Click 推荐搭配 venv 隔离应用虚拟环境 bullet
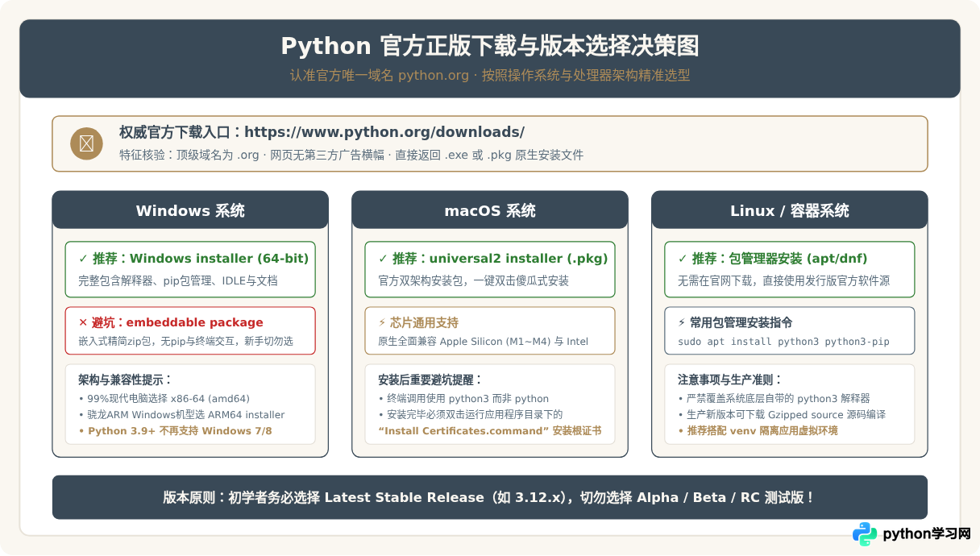Viewport: 980px width, 556px height. pyautogui.click(x=758, y=430)
